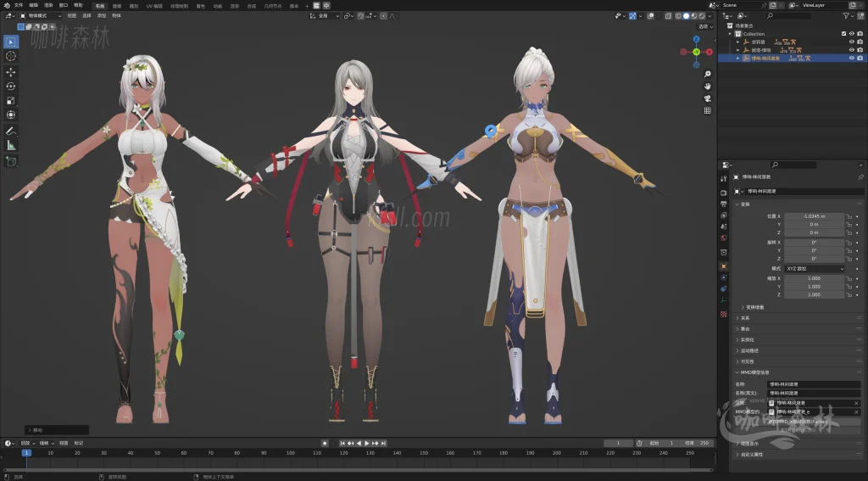Select the Measure tool
The image size is (868, 481).
click(x=10, y=146)
